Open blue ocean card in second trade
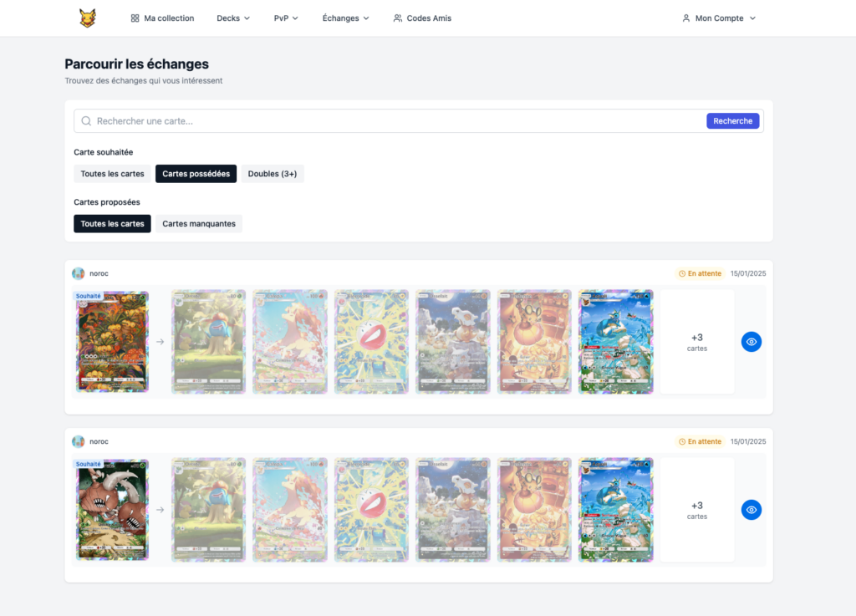The width and height of the screenshot is (856, 616). tap(616, 510)
